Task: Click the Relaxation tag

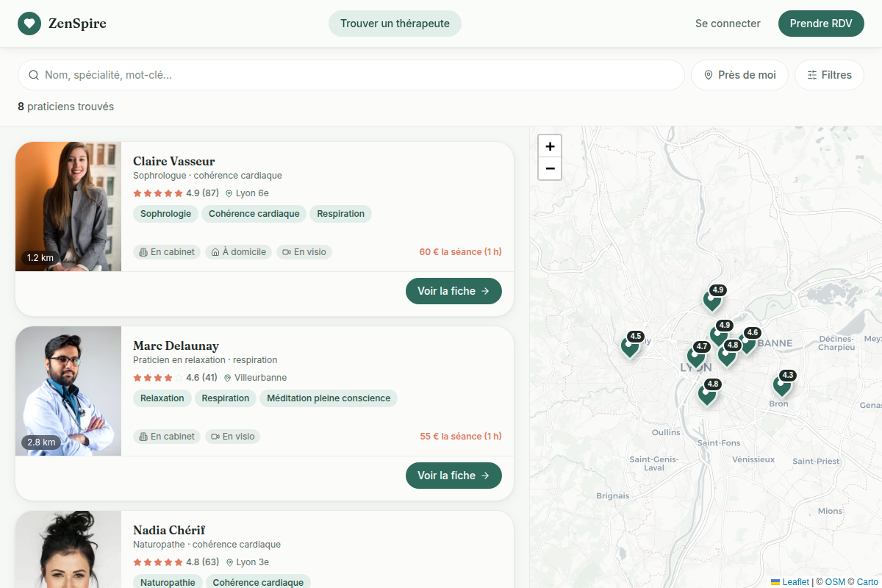Action: (162, 398)
